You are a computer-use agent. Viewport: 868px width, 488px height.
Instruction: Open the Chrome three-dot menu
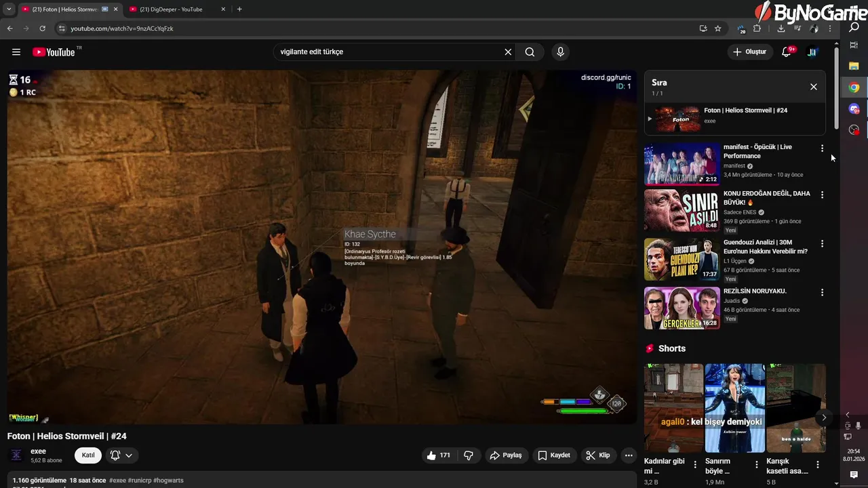[x=830, y=28]
